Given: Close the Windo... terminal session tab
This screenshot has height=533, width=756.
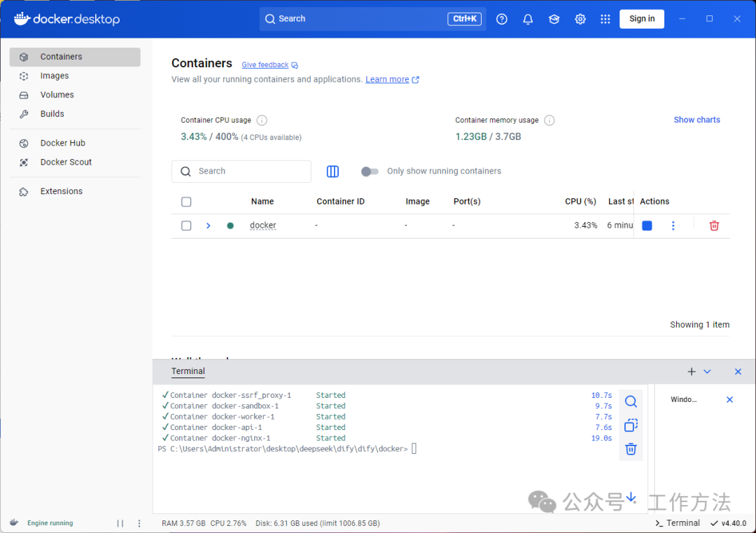Looking at the screenshot, I should coord(729,399).
